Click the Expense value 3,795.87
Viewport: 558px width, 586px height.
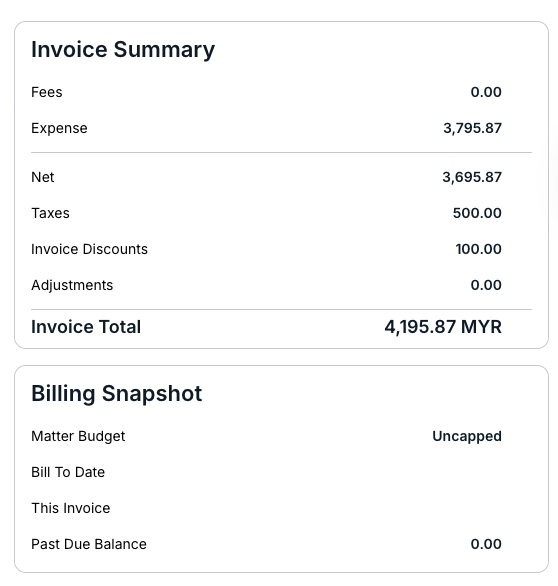tap(472, 129)
